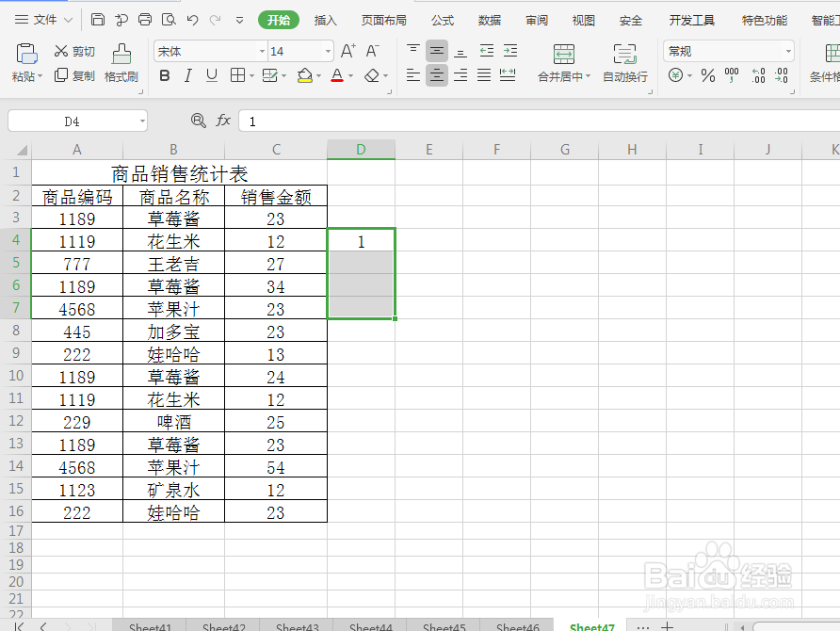
Task: Open the Name Box D4 dropdown
Action: pyautogui.click(x=142, y=121)
